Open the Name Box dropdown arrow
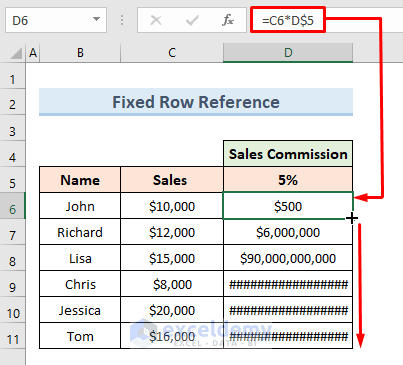 [x=96, y=19]
